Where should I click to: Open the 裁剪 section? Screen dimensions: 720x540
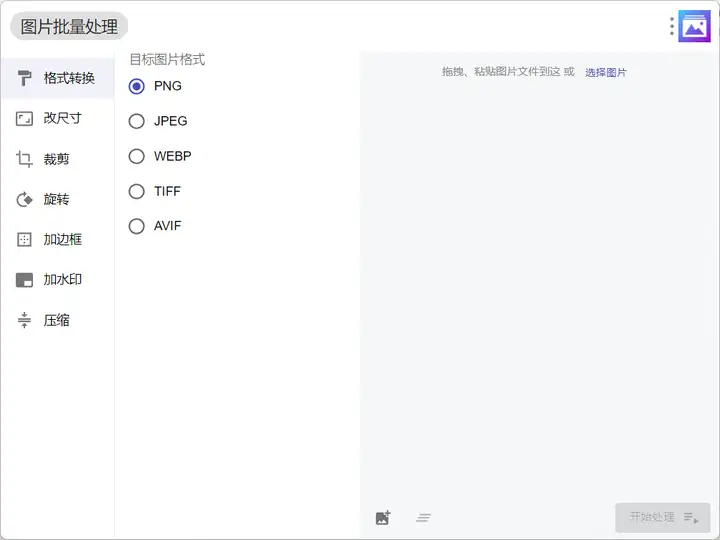click(57, 159)
